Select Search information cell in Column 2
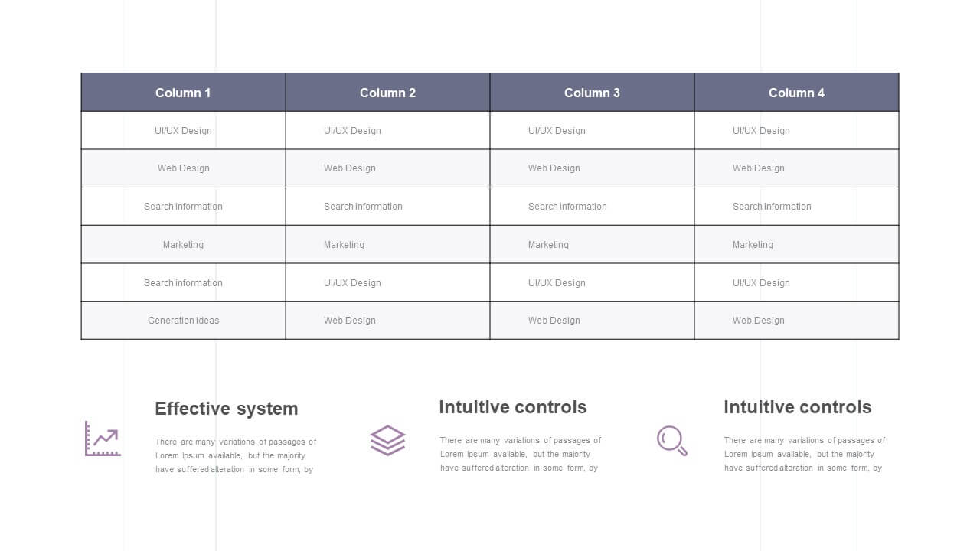This screenshot has height=551, width=980. (387, 207)
